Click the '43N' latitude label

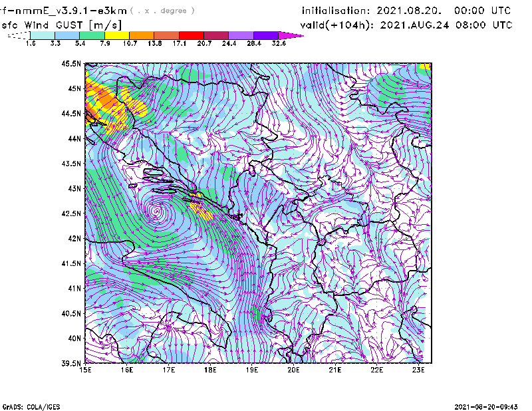click(74, 188)
